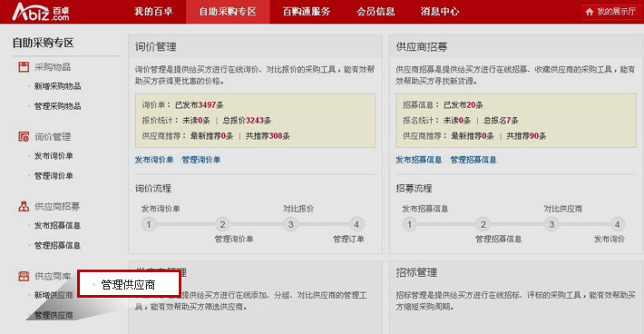The height and width of the screenshot is (334, 644).
Task: Select 管理询价单 in the sidebar
Action: pos(54,176)
